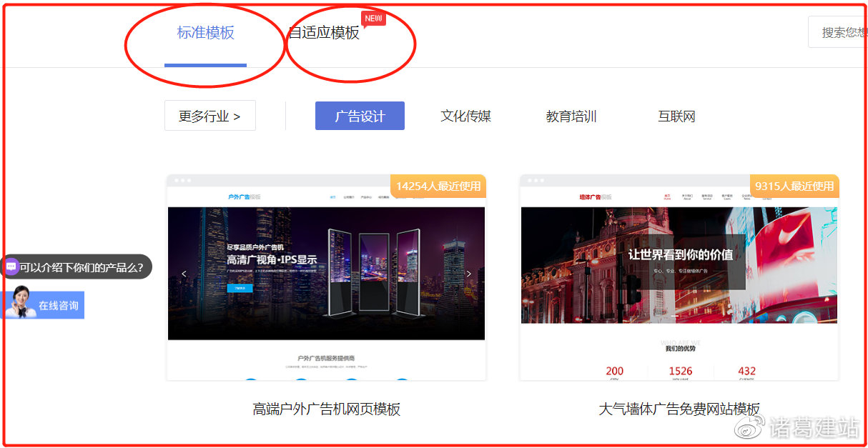
Task: Click the 了解更多 button in the banner
Action: pyautogui.click(x=239, y=289)
